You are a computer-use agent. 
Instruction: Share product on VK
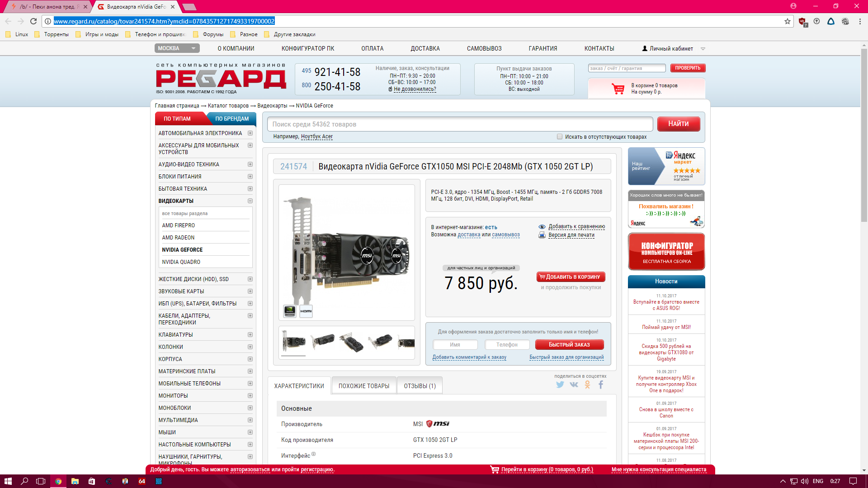(x=574, y=385)
